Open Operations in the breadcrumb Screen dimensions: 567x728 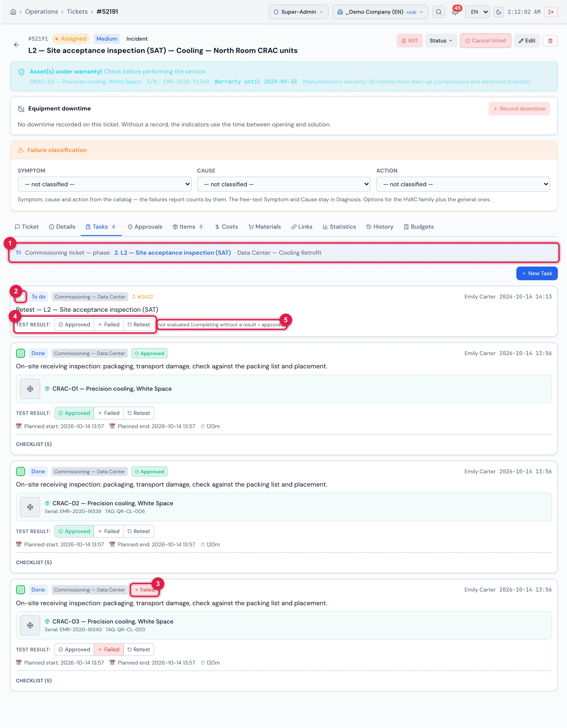[x=42, y=12]
